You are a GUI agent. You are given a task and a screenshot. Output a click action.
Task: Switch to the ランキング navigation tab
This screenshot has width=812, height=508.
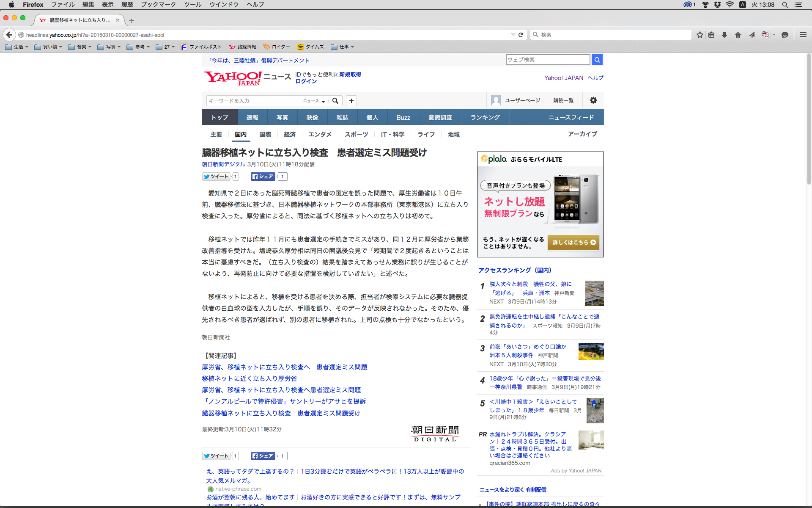click(485, 117)
